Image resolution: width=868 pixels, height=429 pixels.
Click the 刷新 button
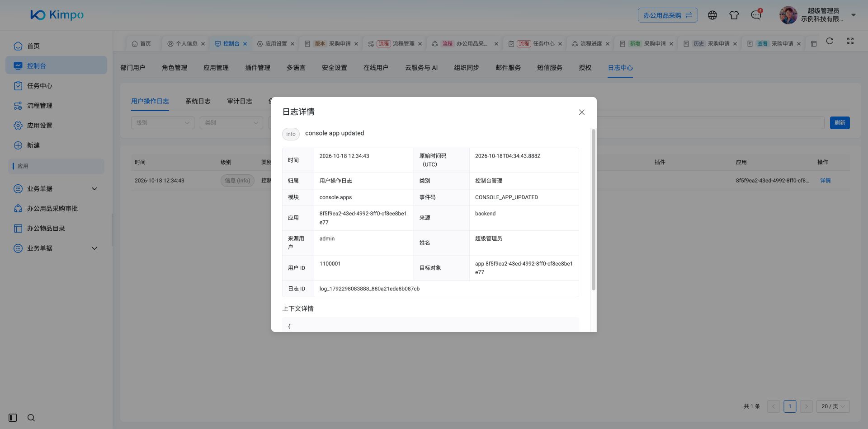pyautogui.click(x=840, y=123)
